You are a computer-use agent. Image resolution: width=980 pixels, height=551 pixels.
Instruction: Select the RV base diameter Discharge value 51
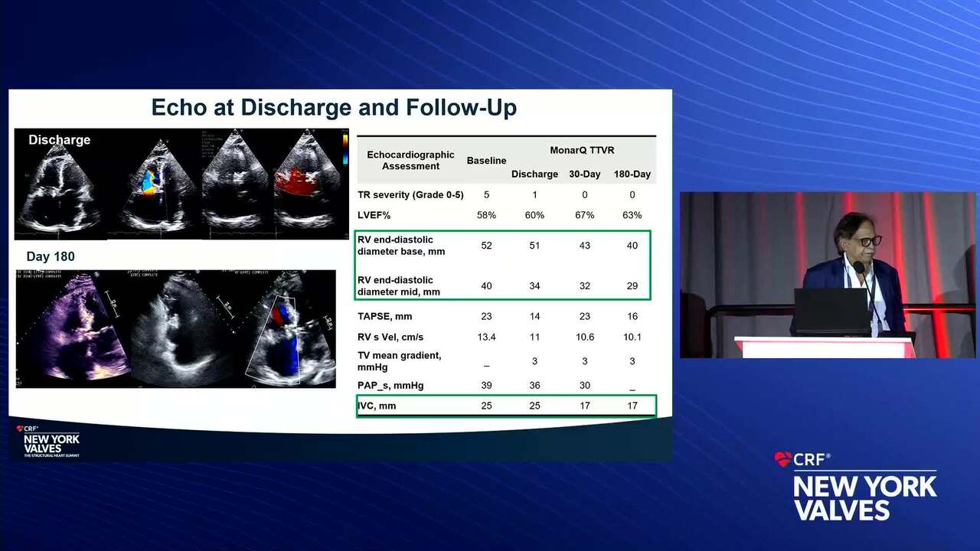(x=534, y=246)
